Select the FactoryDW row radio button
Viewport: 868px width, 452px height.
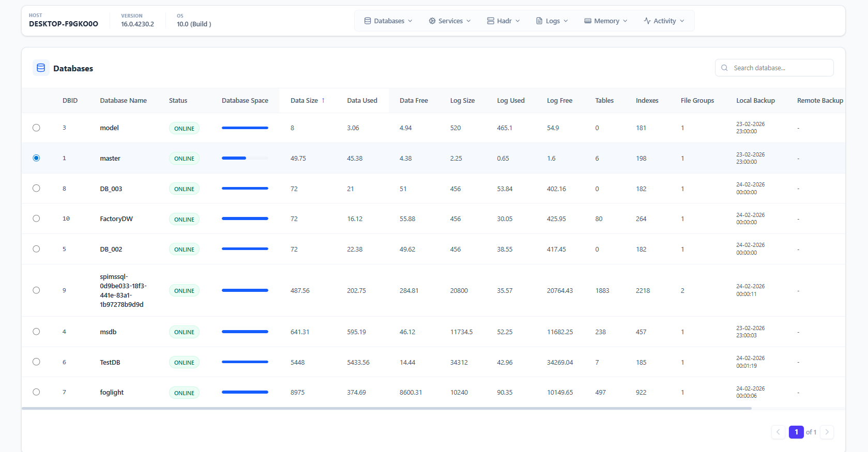[x=36, y=219]
